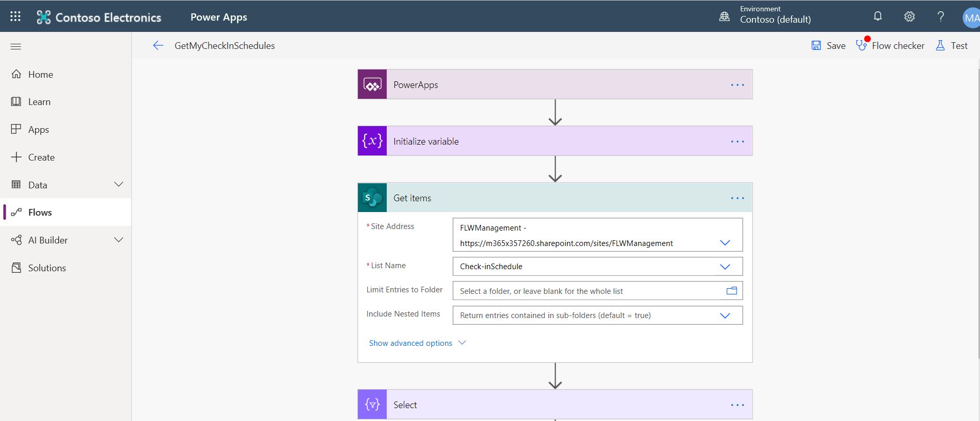Expand the Data menu chevron
The height and width of the screenshot is (421, 980).
click(118, 184)
